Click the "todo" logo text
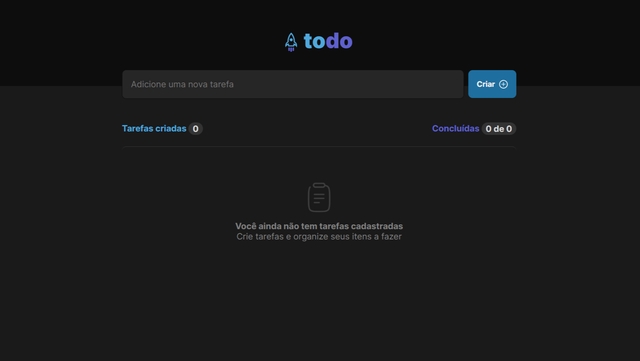The image size is (640, 361). point(328,41)
